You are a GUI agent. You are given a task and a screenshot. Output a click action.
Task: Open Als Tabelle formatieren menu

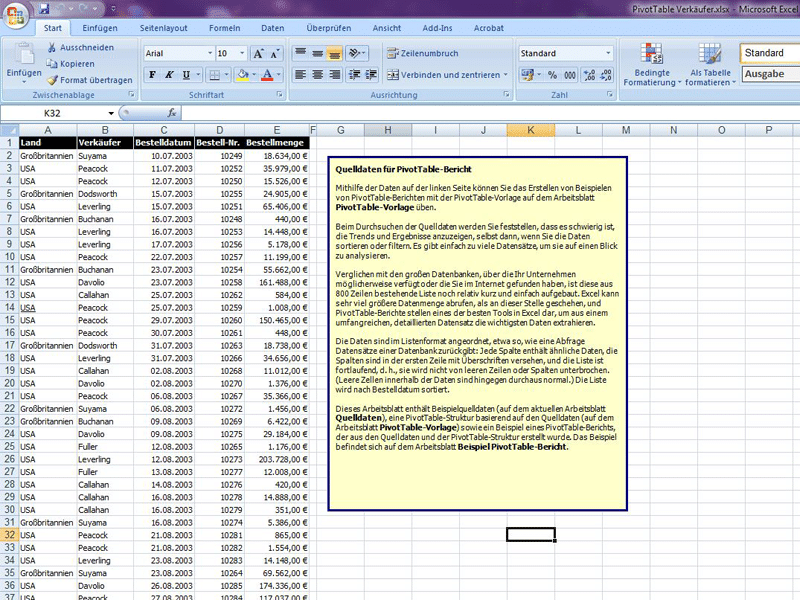(x=710, y=64)
